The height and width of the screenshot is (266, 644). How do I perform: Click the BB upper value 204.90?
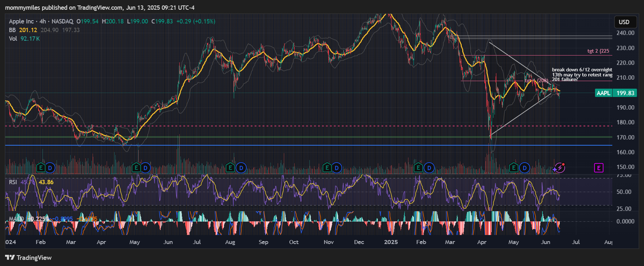[x=49, y=30]
